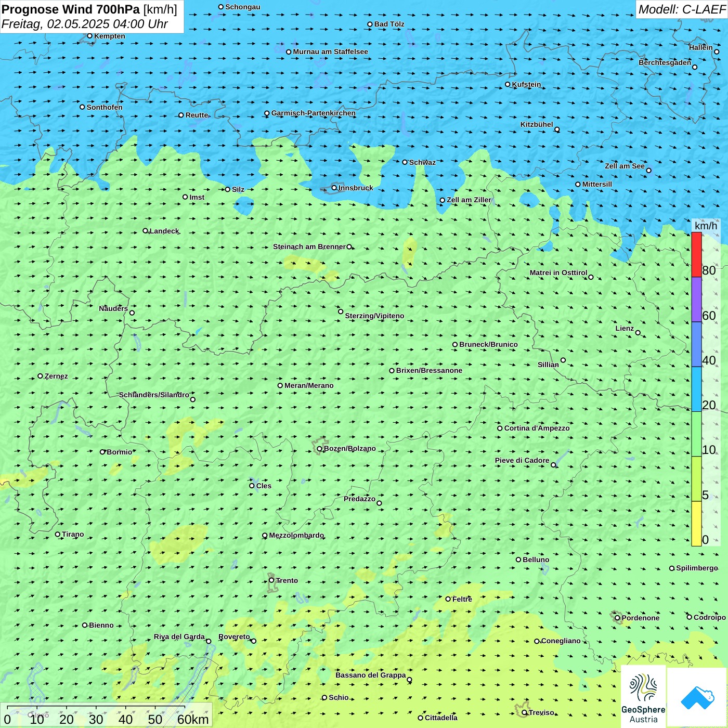Select the Kufstein city marker dot
Image resolution: width=728 pixels, height=728 pixels.
[508, 84]
